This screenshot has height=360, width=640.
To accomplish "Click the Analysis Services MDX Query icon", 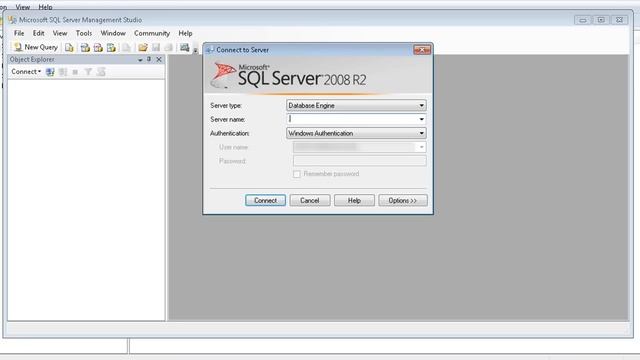I will [85, 48].
